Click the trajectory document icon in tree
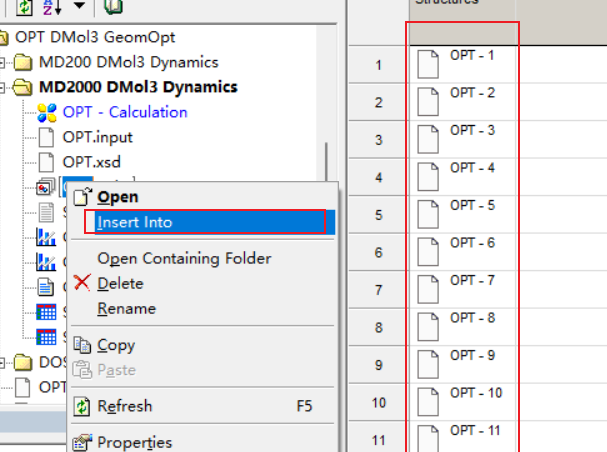Viewport: 607px width, 452px height. point(46,188)
